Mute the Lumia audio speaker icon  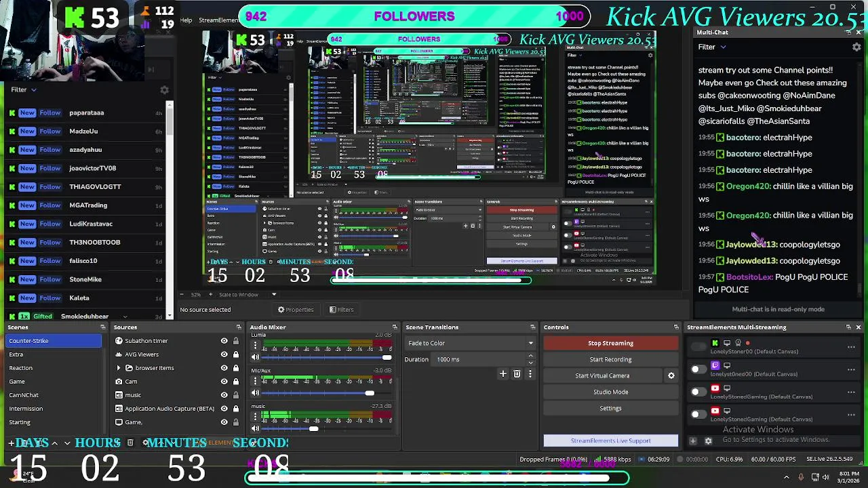[256, 357]
